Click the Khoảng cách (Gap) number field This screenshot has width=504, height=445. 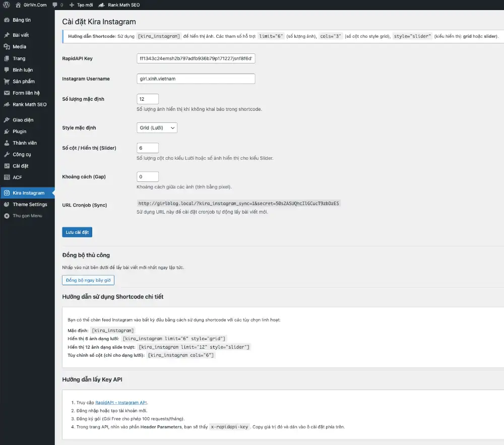point(148,177)
